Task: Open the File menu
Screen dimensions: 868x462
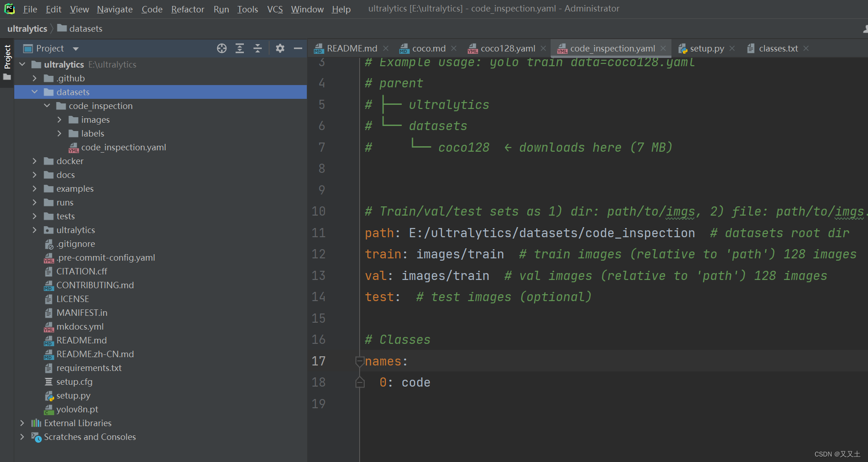Action: (x=30, y=9)
